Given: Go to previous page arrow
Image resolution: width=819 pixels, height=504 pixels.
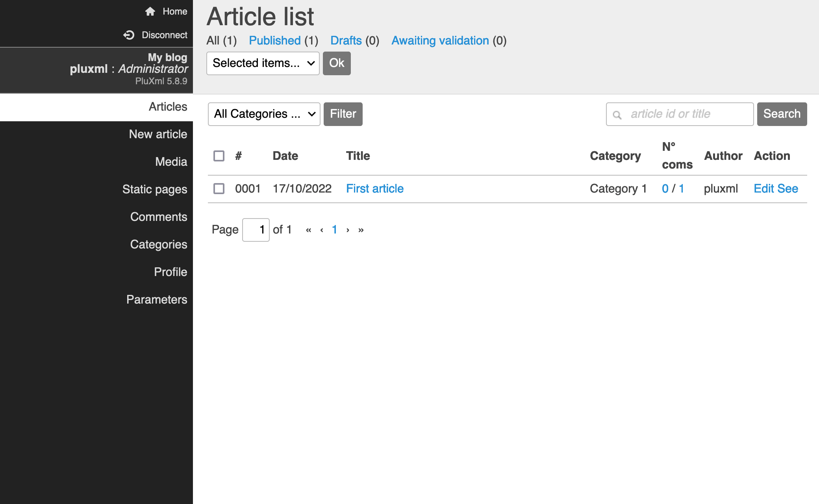Looking at the screenshot, I should click(x=322, y=230).
